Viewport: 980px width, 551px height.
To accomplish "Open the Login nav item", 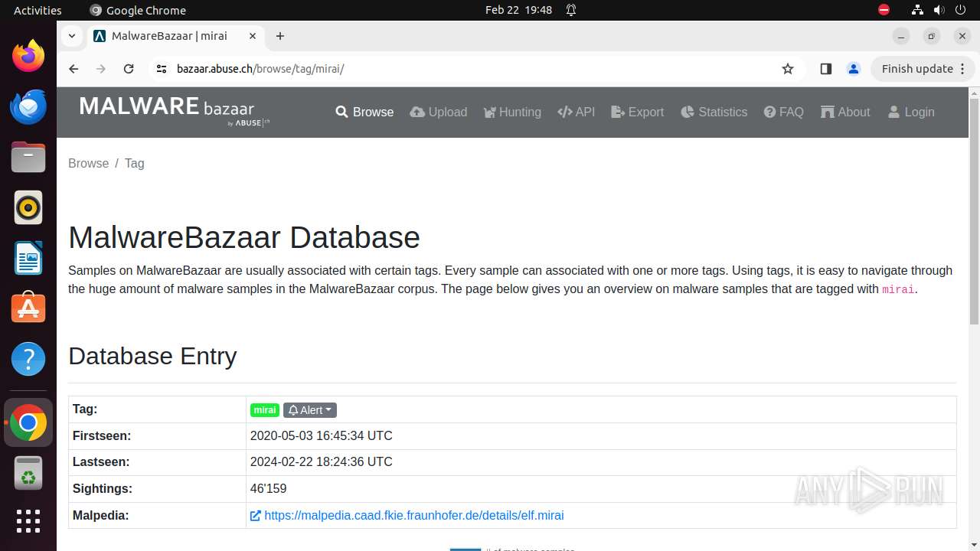I will (911, 112).
